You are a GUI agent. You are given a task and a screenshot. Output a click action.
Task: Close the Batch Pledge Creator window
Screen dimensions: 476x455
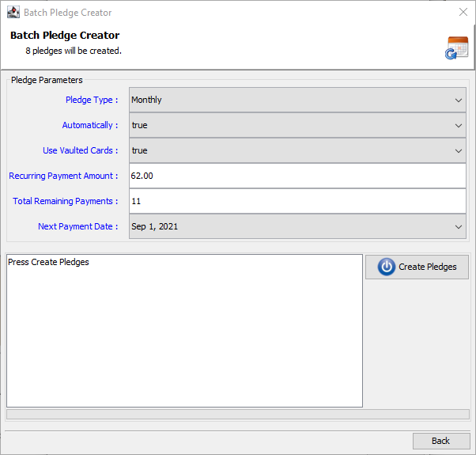(463, 12)
